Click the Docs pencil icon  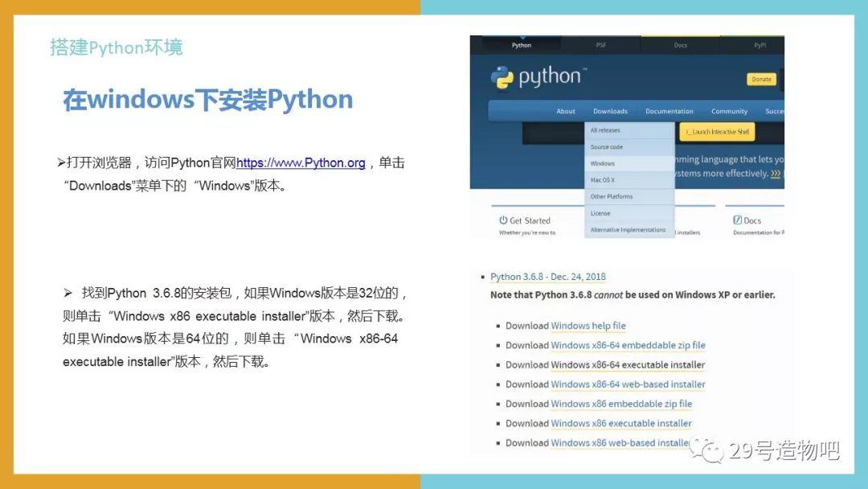click(737, 220)
